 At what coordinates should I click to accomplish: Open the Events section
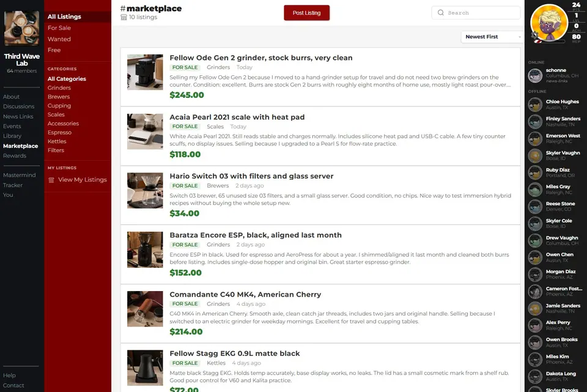(12, 126)
